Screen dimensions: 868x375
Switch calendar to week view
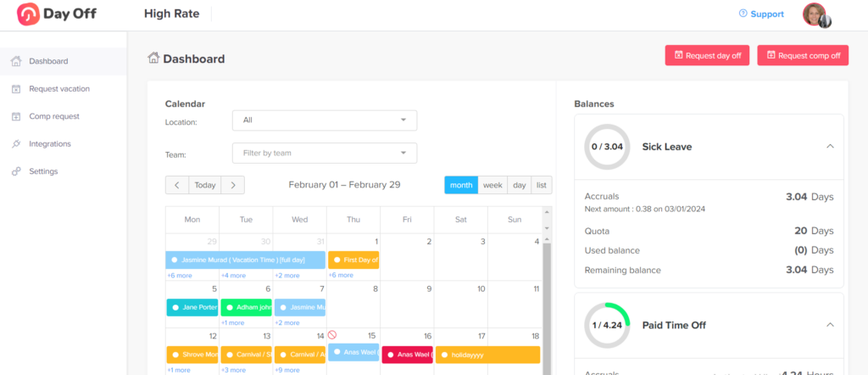(x=492, y=185)
